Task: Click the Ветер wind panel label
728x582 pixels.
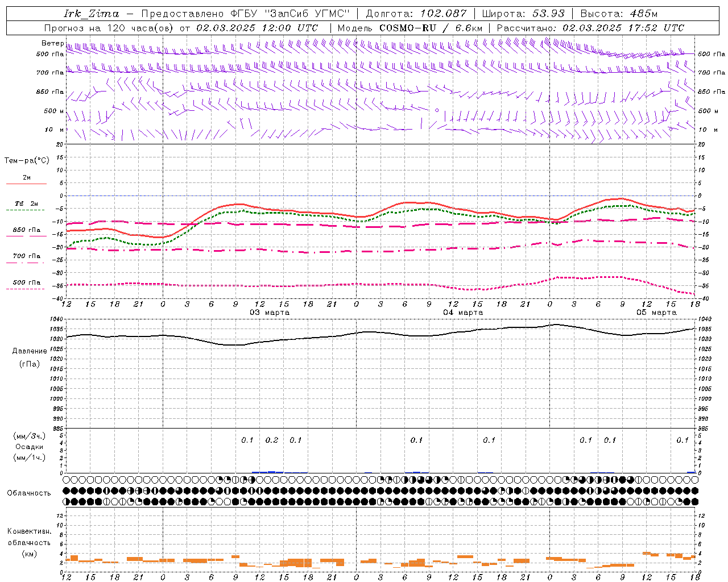Action: point(52,43)
